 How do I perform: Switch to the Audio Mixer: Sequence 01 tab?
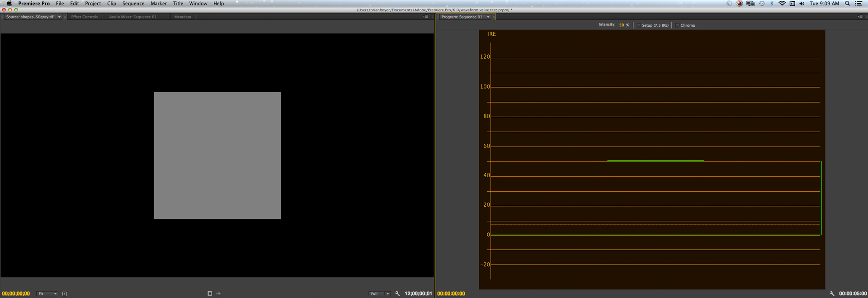tap(133, 17)
